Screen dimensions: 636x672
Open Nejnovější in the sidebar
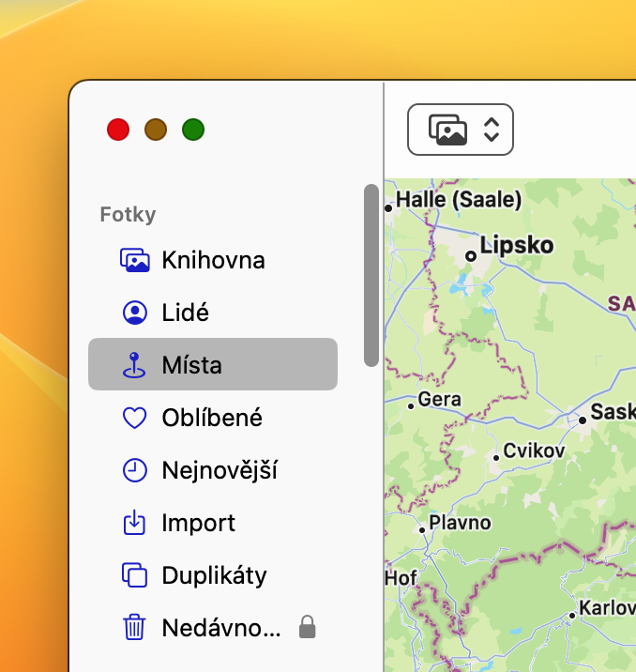click(213, 470)
